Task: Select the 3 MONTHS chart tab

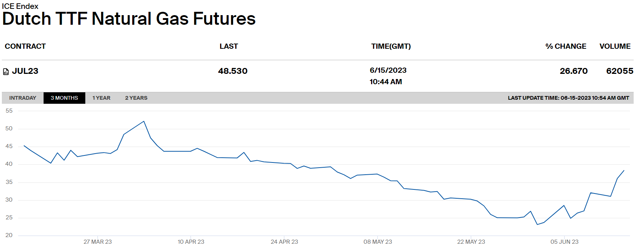Action: click(x=64, y=98)
